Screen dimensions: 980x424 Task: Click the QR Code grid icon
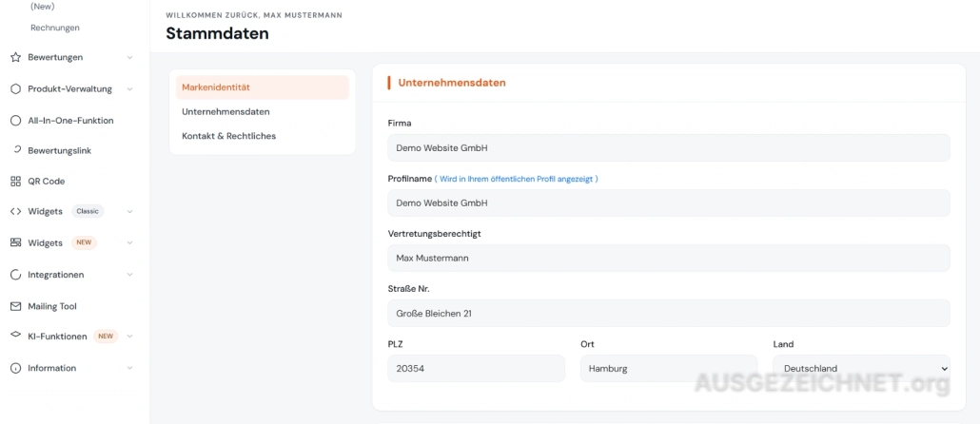[x=15, y=181]
